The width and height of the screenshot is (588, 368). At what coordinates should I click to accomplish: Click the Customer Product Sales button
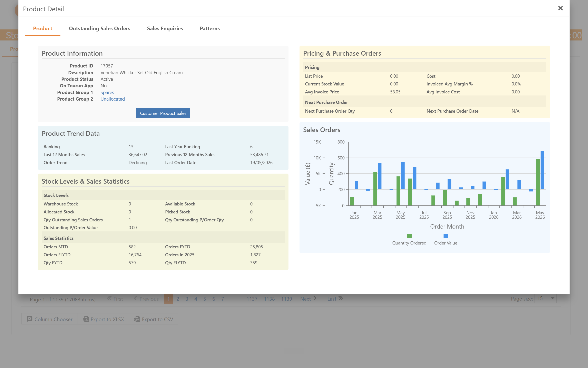(163, 113)
